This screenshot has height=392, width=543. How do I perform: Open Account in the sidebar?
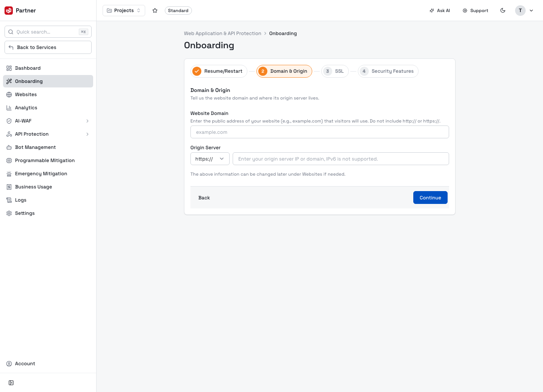point(48,364)
